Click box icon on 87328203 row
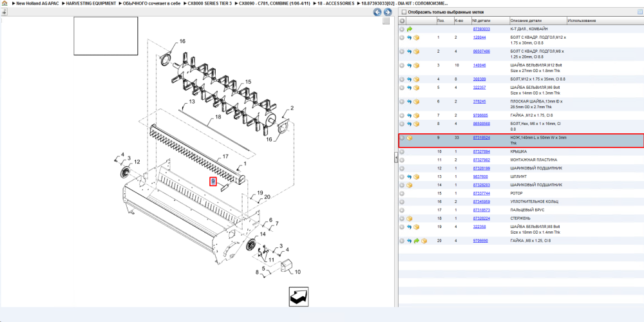 coord(410,185)
